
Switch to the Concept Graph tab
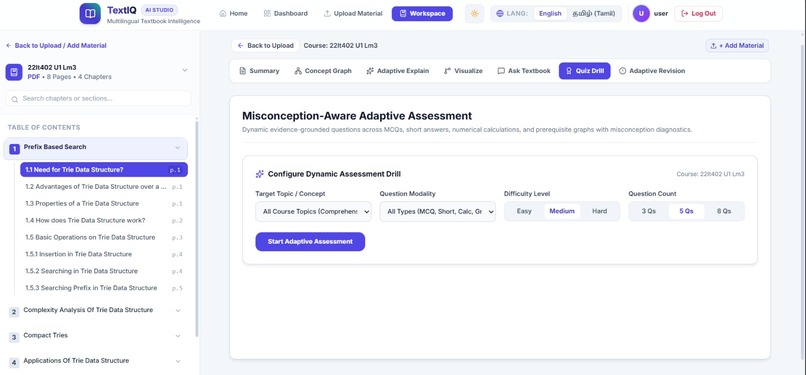click(x=323, y=71)
